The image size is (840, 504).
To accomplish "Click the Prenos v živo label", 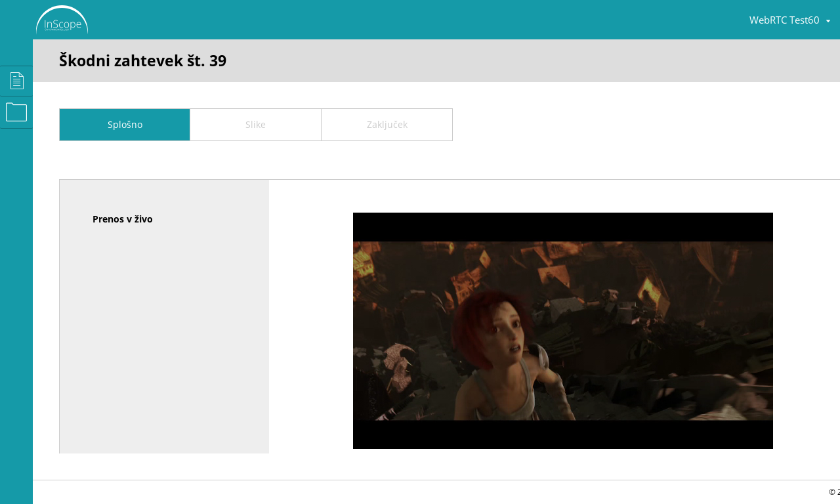I will click(123, 219).
